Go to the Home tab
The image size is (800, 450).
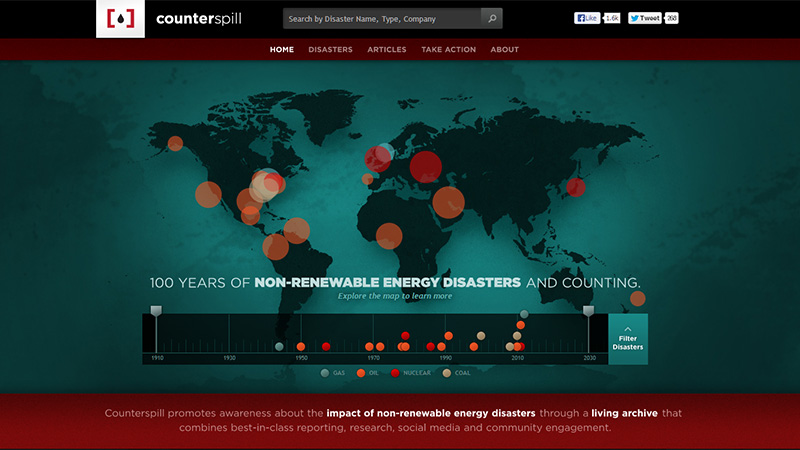282,49
